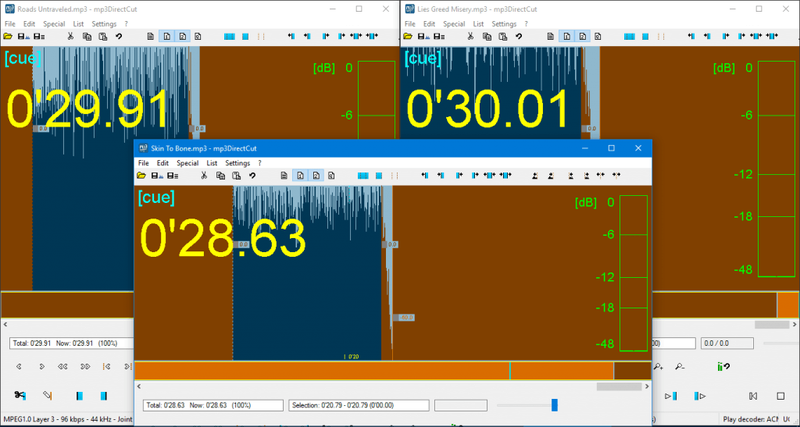Click 0.0 gain handle at selection start, Skin To Bone
The width and height of the screenshot is (800, 427).
pyautogui.click(x=241, y=245)
